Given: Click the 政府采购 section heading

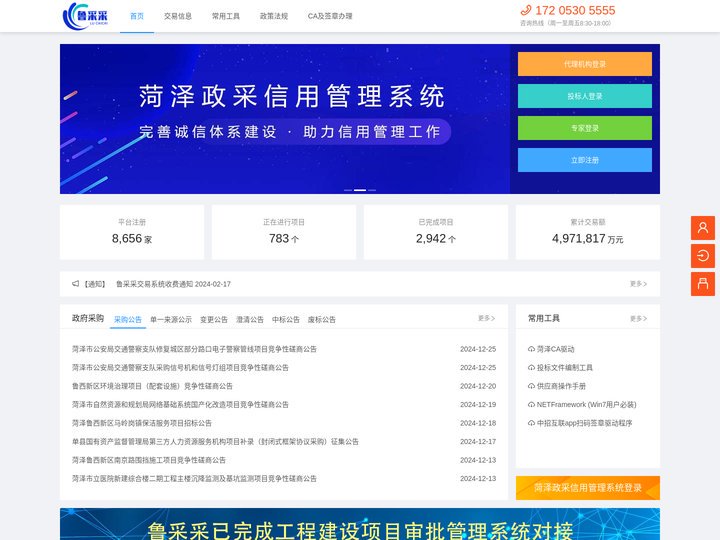Looking at the screenshot, I should coord(88,318).
